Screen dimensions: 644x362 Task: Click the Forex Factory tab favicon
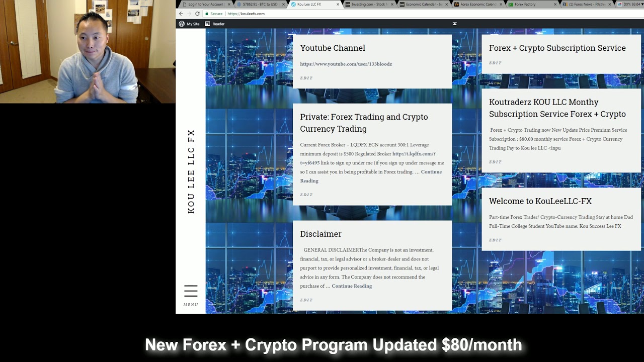pyautogui.click(x=511, y=4)
